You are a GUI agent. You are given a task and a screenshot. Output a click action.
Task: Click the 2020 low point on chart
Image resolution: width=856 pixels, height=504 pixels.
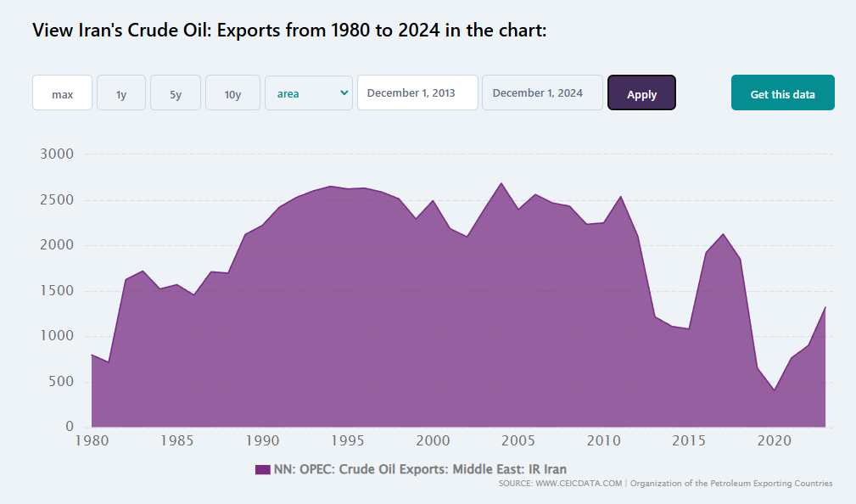(x=774, y=389)
